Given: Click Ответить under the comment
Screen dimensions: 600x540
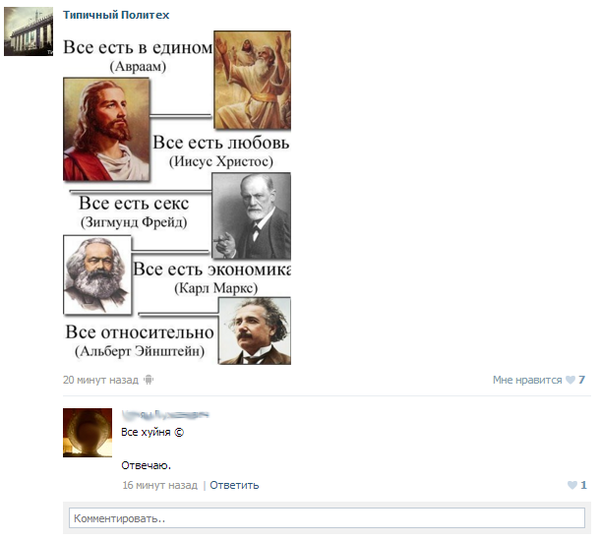Looking at the screenshot, I should point(234,485).
